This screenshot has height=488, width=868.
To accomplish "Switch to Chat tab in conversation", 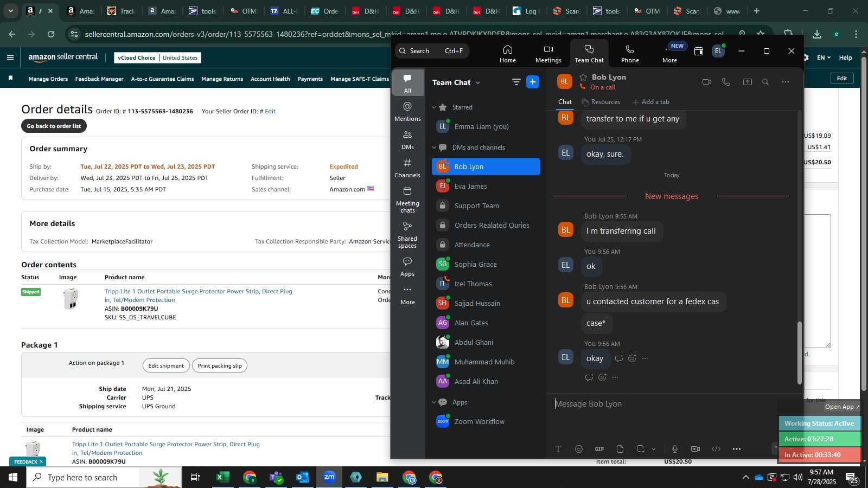I will 565,102.
